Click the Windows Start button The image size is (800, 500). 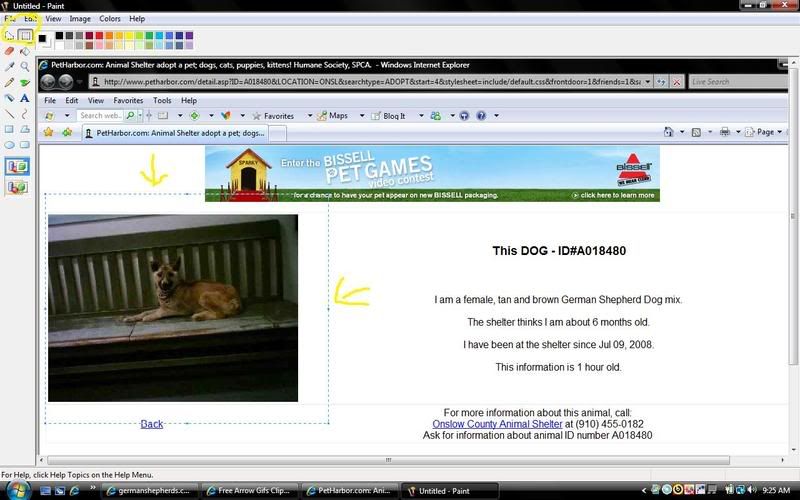point(17,490)
